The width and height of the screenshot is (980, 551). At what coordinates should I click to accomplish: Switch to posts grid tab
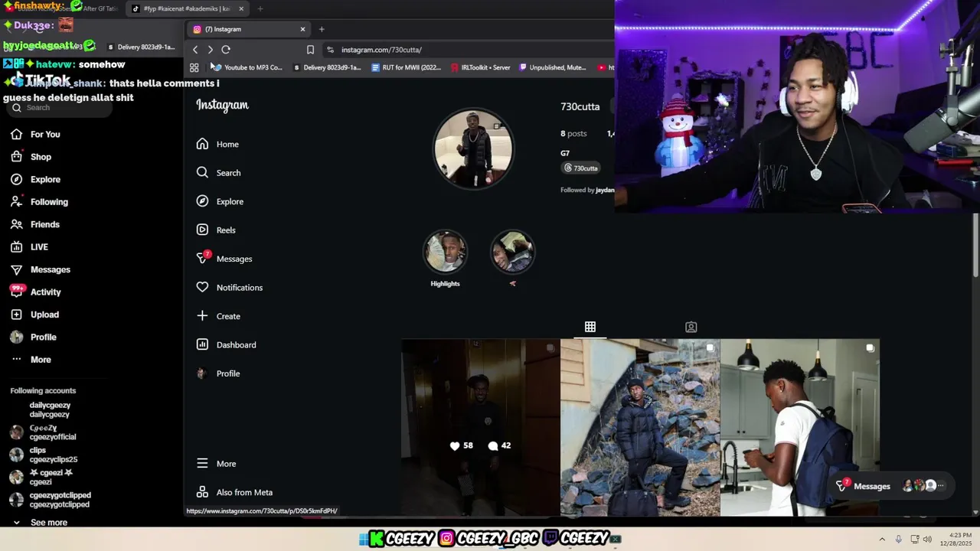point(590,327)
